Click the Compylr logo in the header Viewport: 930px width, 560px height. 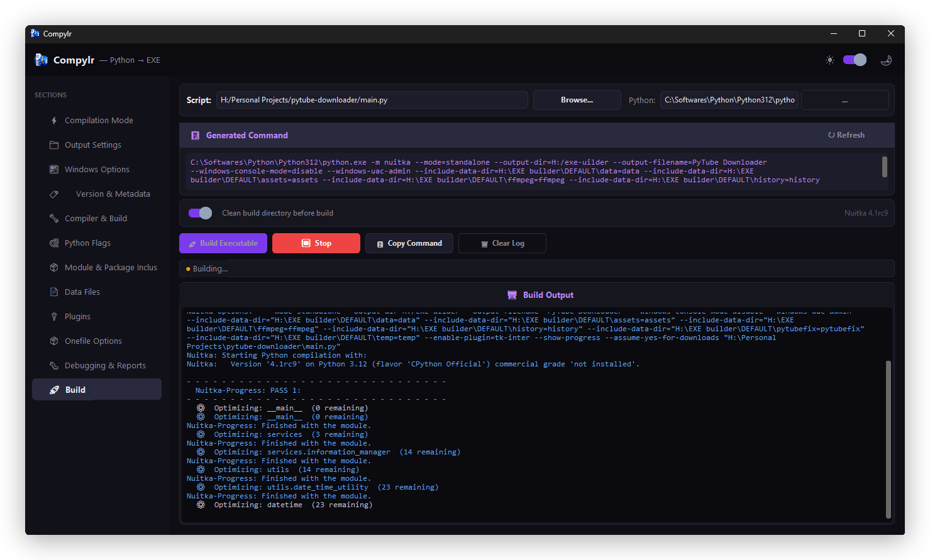pyautogui.click(x=42, y=60)
